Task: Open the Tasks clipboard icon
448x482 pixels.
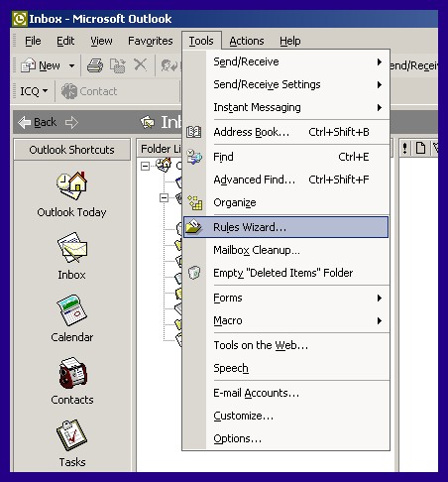Action: coord(71,435)
